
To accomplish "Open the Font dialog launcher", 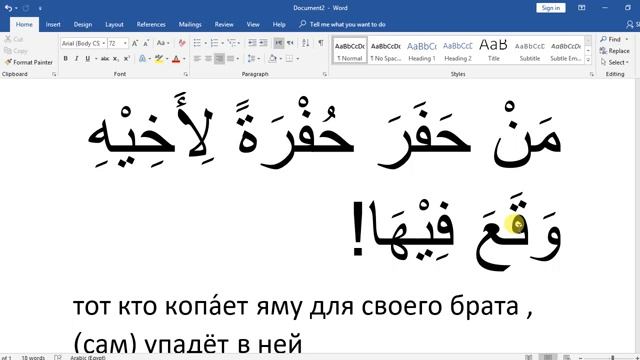I will tap(186, 74).
